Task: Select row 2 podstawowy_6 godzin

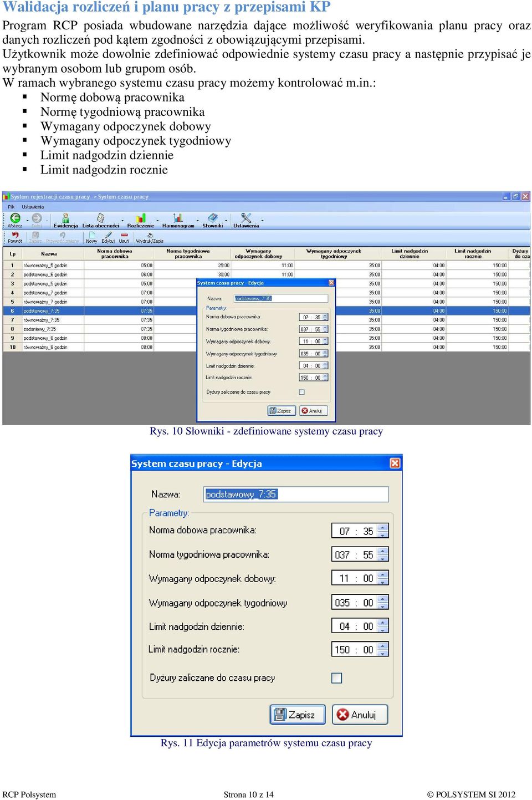Action: [267, 274]
